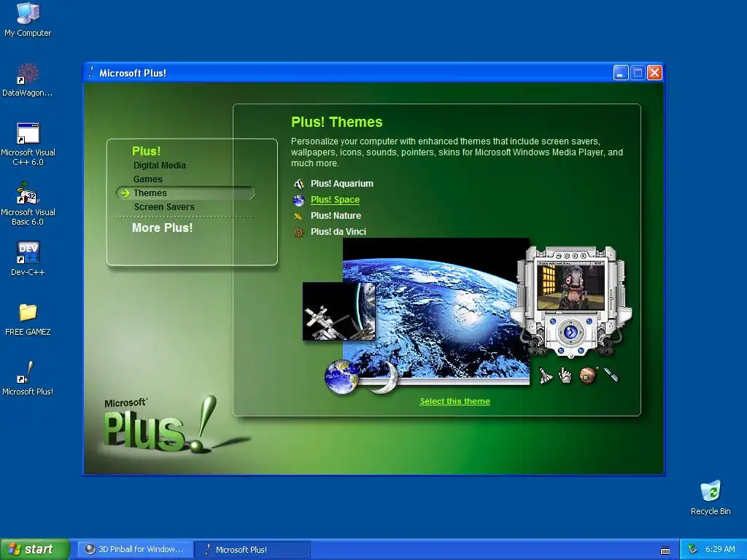747x560 pixels.
Task: Select Microsoft Visual Basic 6.0 desktop icon
Action: 28,204
